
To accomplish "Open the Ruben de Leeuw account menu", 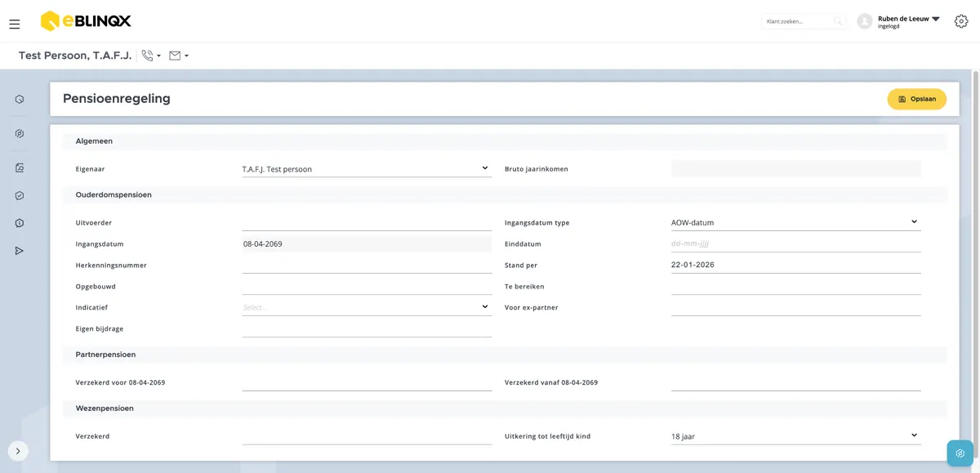I will 909,21.
